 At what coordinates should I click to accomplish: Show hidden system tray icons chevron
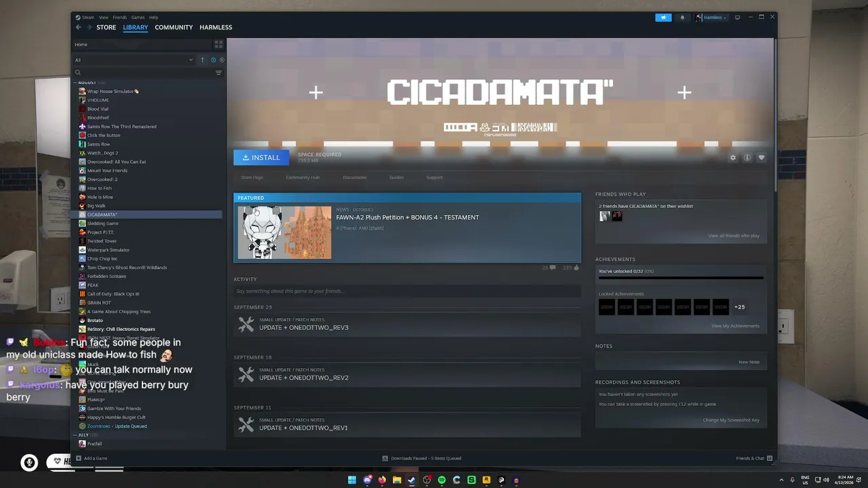(781, 480)
